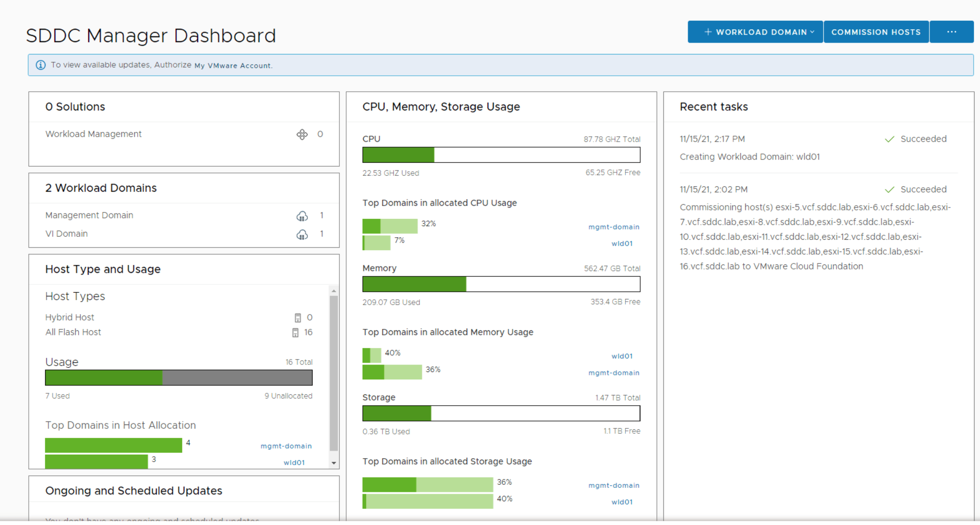Click the COMMISSION HOSTS button

(x=876, y=31)
